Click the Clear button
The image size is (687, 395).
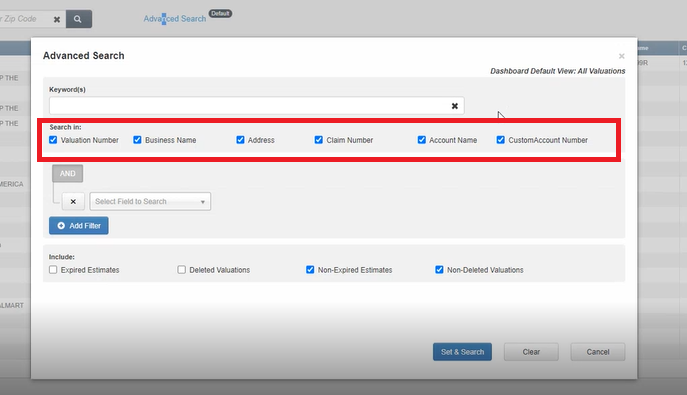pyautogui.click(x=531, y=352)
